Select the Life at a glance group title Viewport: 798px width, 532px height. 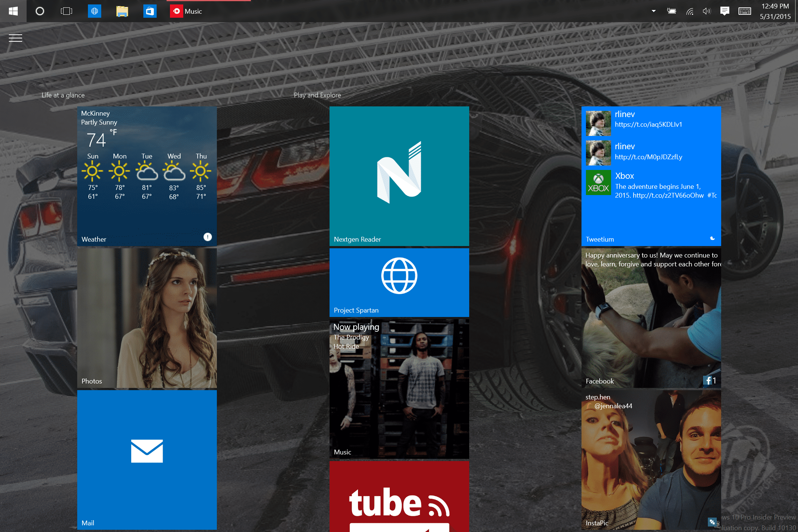(63, 95)
